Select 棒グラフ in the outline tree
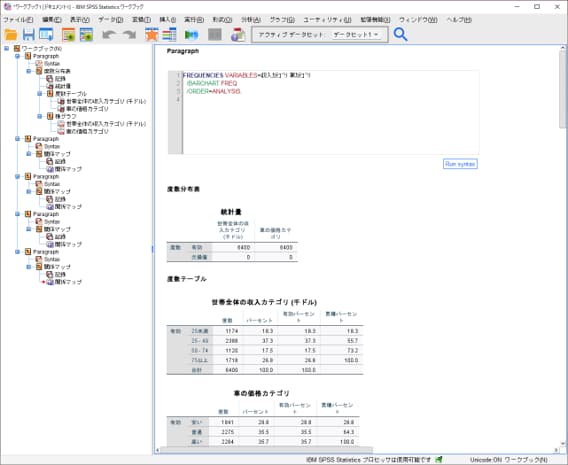The height and width of the screenshot is (465, 568). (66, 116)
